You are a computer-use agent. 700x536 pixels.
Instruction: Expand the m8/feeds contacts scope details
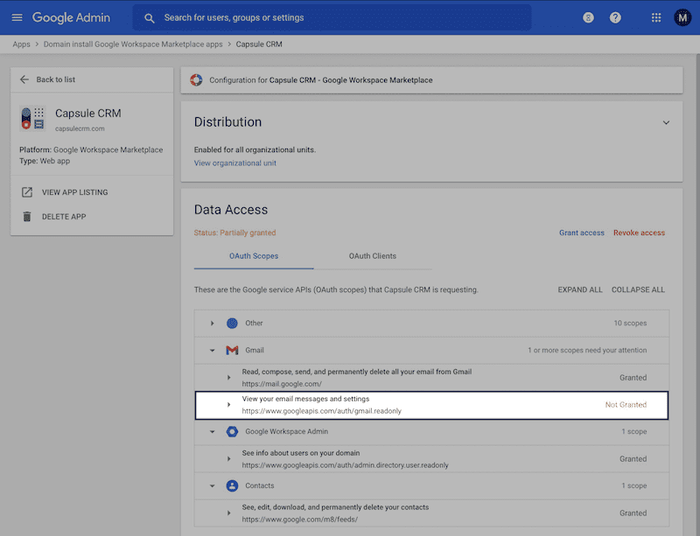point(229,513)
